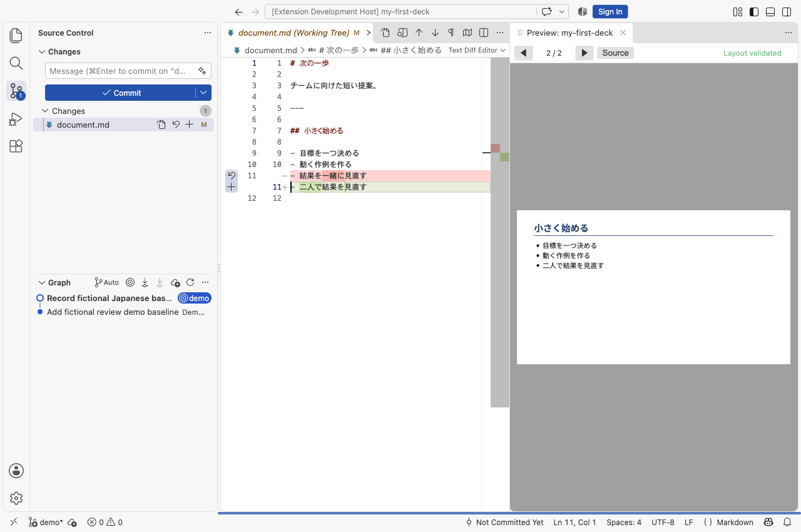
Task: Fetch from remote in Graph toolbar
Action: (145, 282)
